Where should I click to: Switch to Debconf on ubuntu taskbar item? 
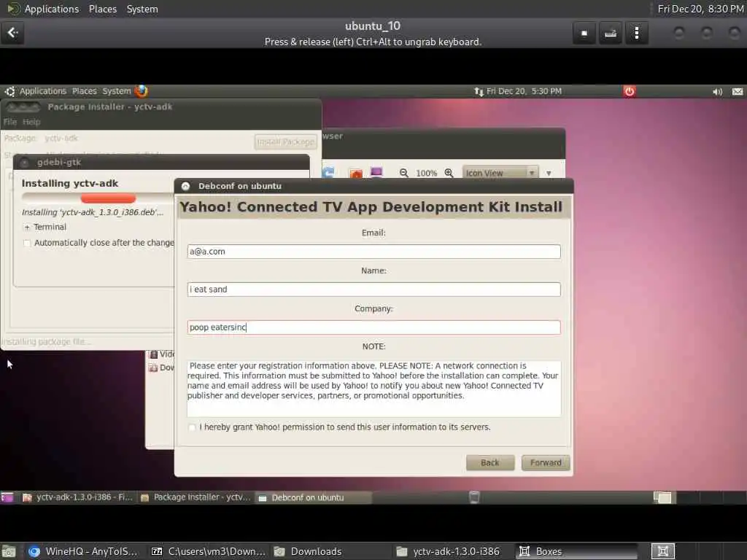[x=313, y=497]
